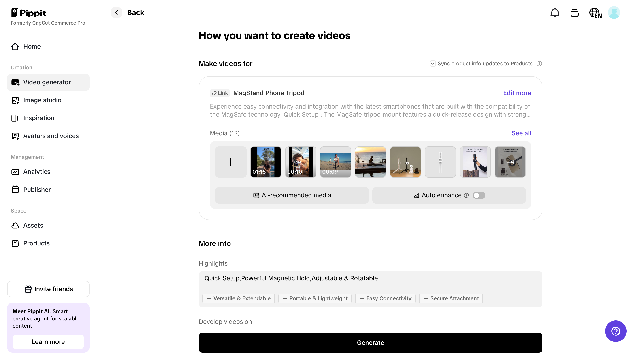Select Inspiration in the Creation section
This screenshot has width=644, height=358.
pos(39,118)
